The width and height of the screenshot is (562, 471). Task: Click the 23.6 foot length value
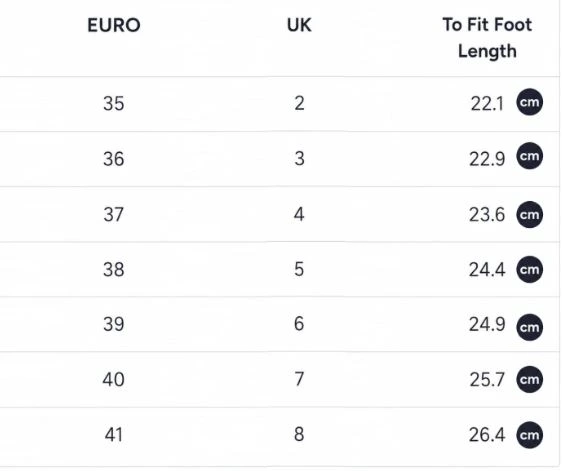pos(487,215)
